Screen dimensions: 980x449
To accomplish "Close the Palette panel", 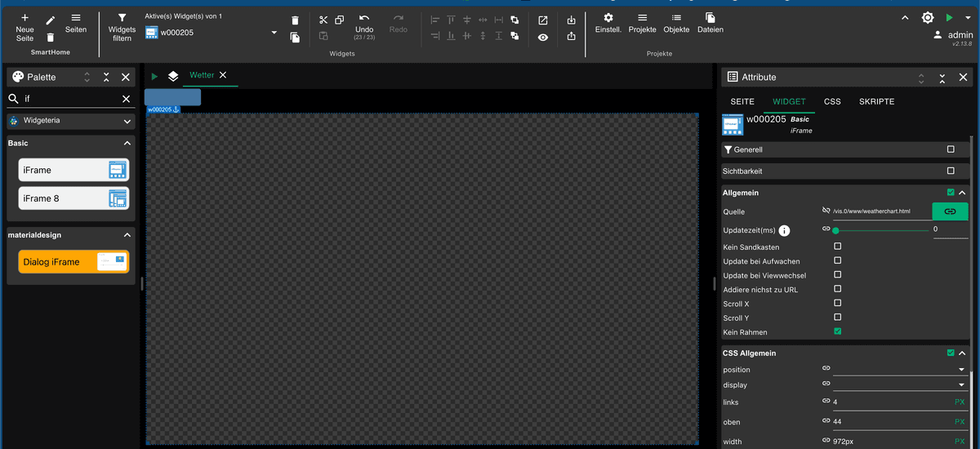I will click(x=126, y=77).
